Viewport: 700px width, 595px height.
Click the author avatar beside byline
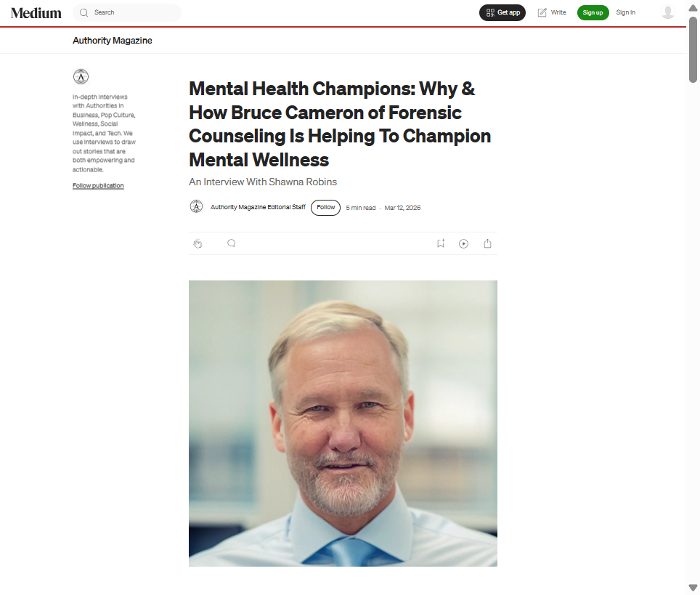tap(196, 207)
